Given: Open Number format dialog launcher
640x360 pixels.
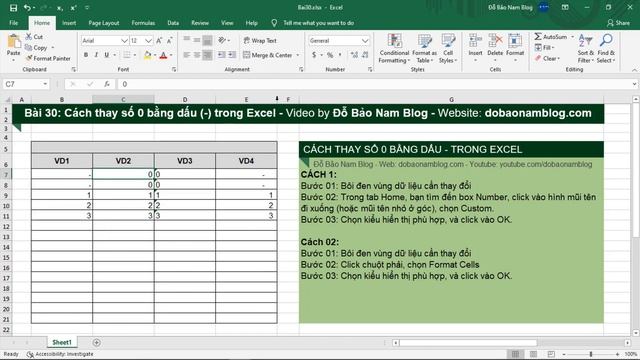Looking at the screenshot, I should tap(370, 70).
